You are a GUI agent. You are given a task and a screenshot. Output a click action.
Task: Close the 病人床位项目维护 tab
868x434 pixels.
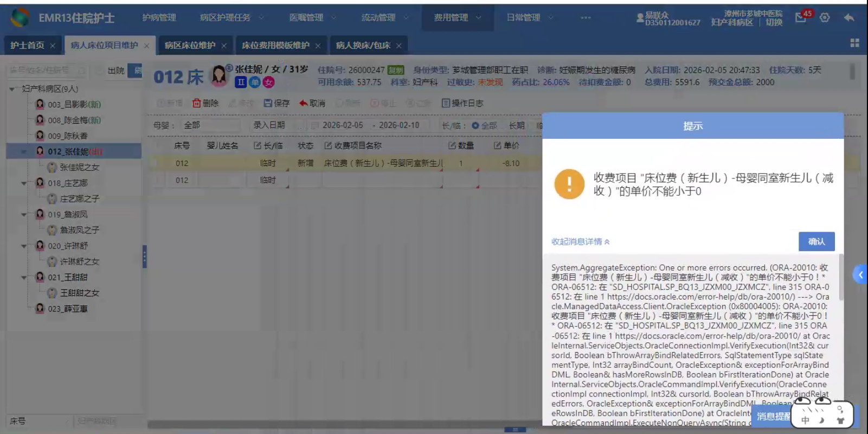click(146, 46)
